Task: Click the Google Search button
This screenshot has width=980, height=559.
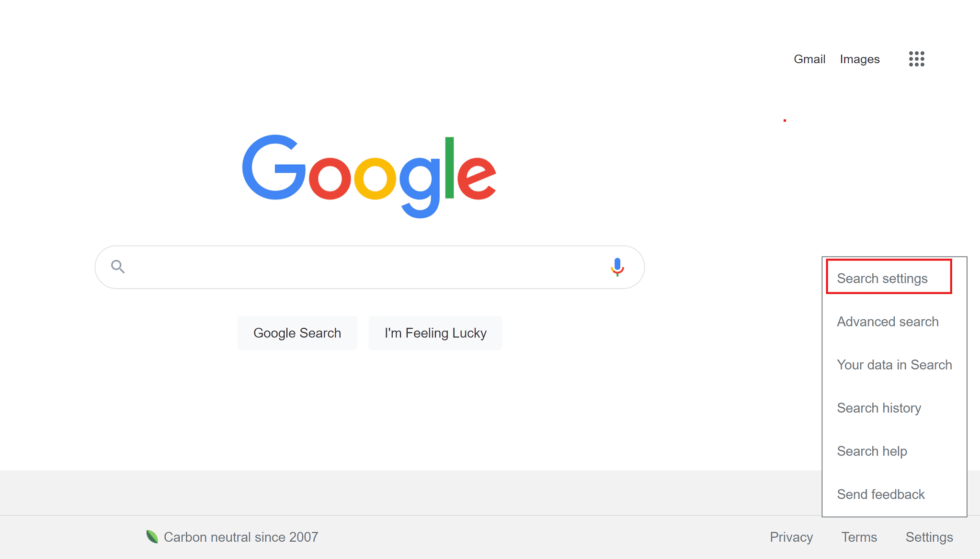Action: point(297,332)
